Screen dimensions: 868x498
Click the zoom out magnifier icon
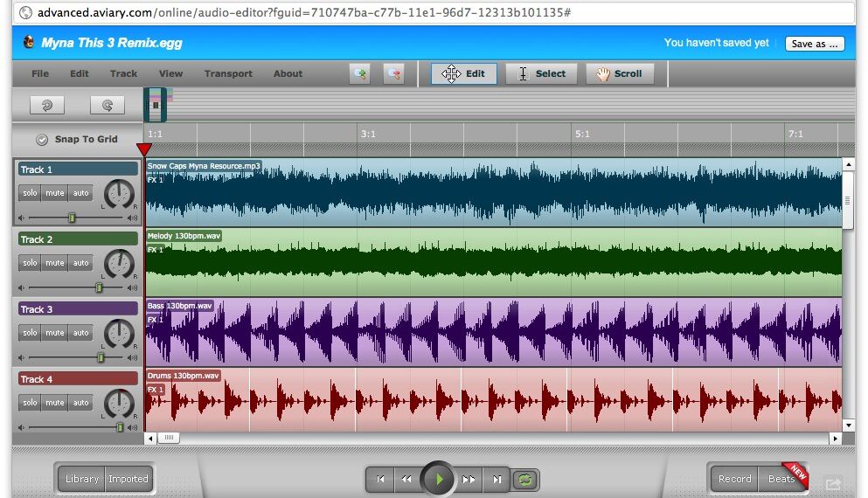click(393, 74)
